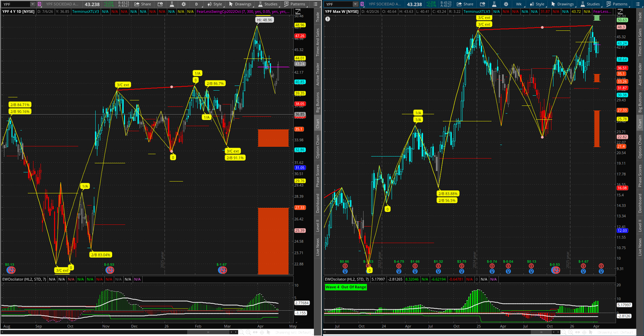
Task: Click the 5.17997 oscillator value label
Action: click(623, 305)
